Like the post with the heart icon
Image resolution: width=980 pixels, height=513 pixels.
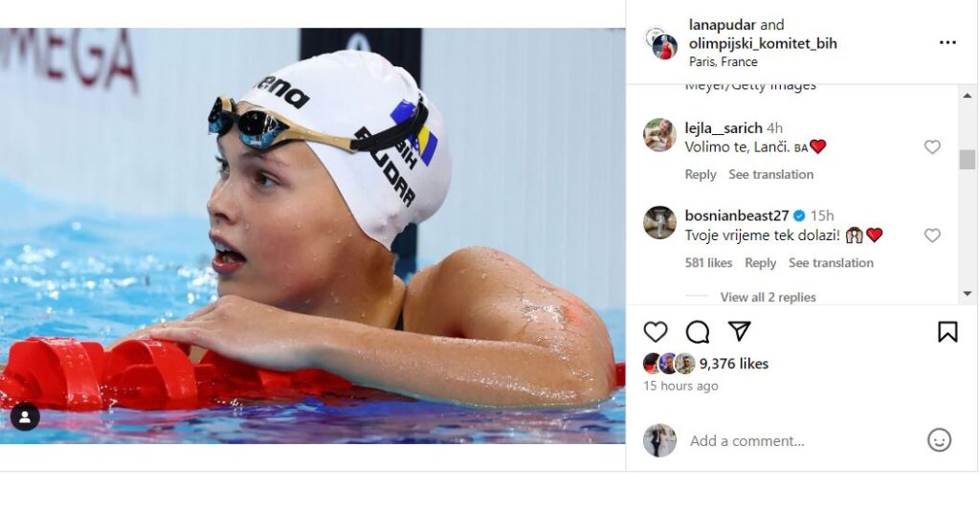point(655,332)
